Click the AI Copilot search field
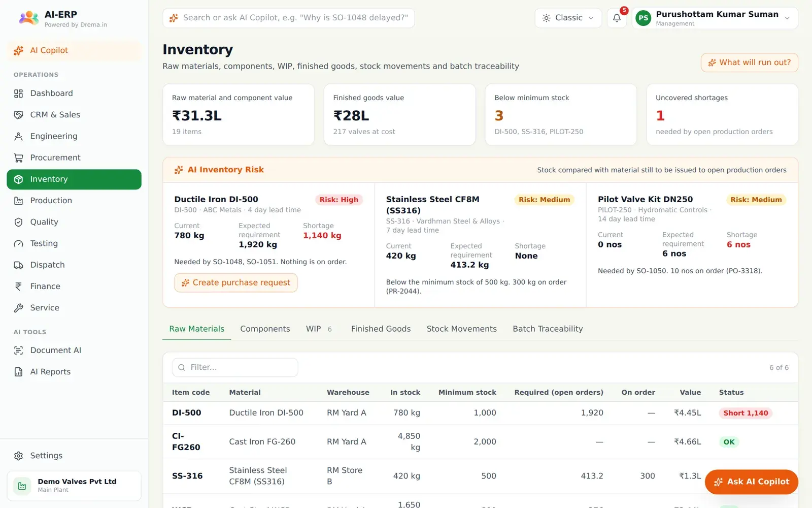The image size is (812, 508). [x=289, y=18]
